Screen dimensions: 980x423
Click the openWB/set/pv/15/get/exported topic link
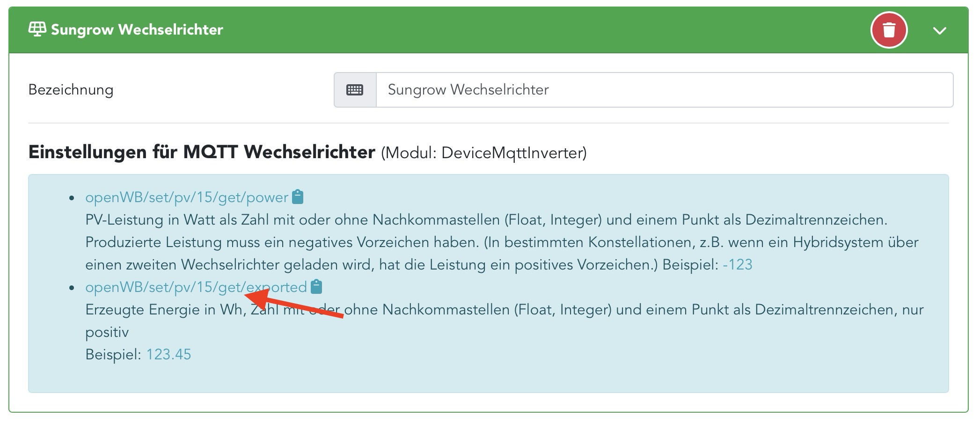[x=196, y=287]
